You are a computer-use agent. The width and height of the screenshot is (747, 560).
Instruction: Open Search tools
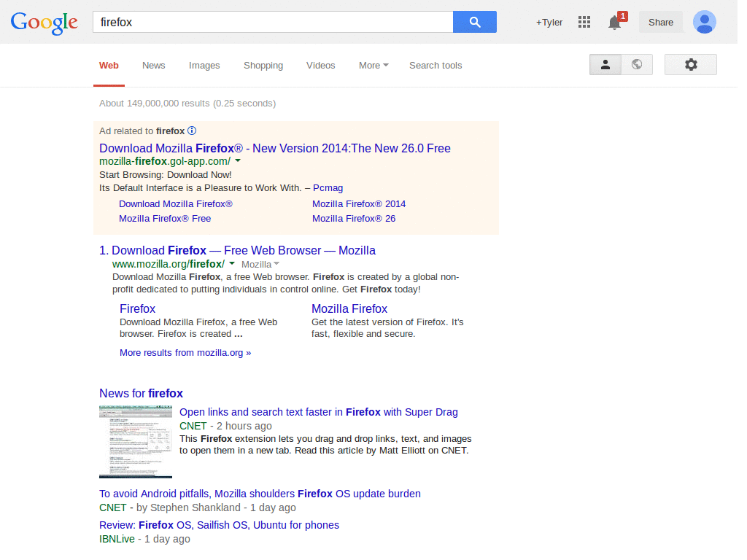436,65
